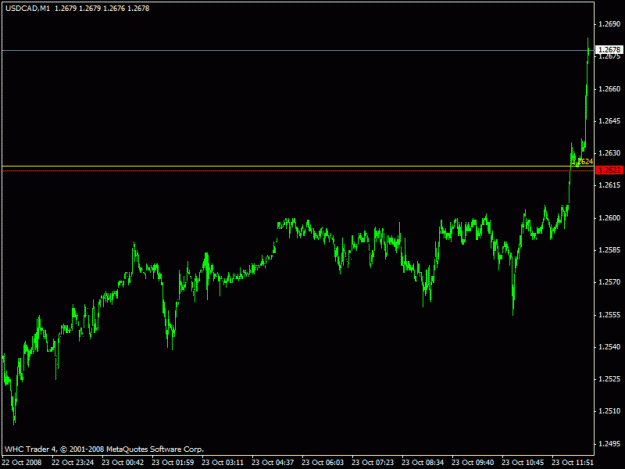
Task: Click the 23 Oct 09:40 time label
Action: click(x=472, y=463)
